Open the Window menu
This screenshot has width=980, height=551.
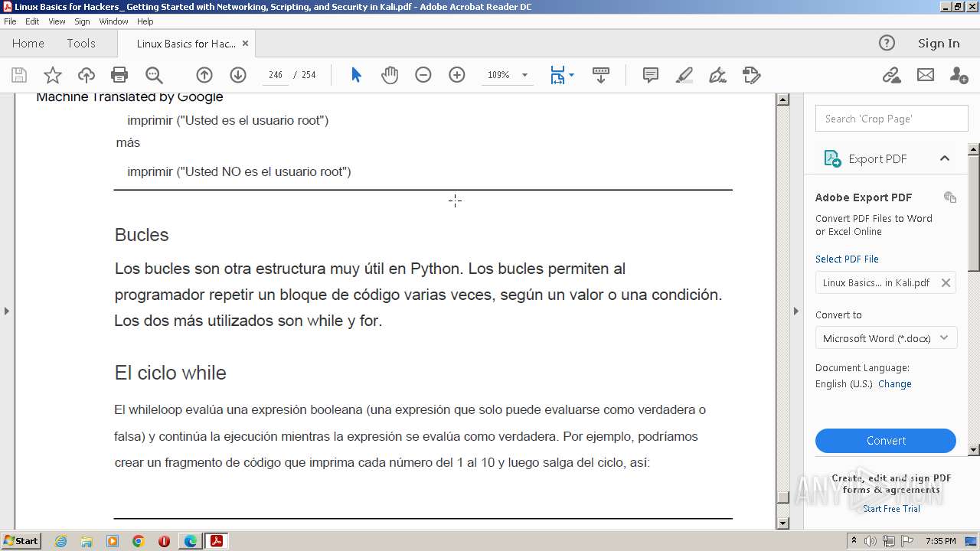[x=113, y=21]
